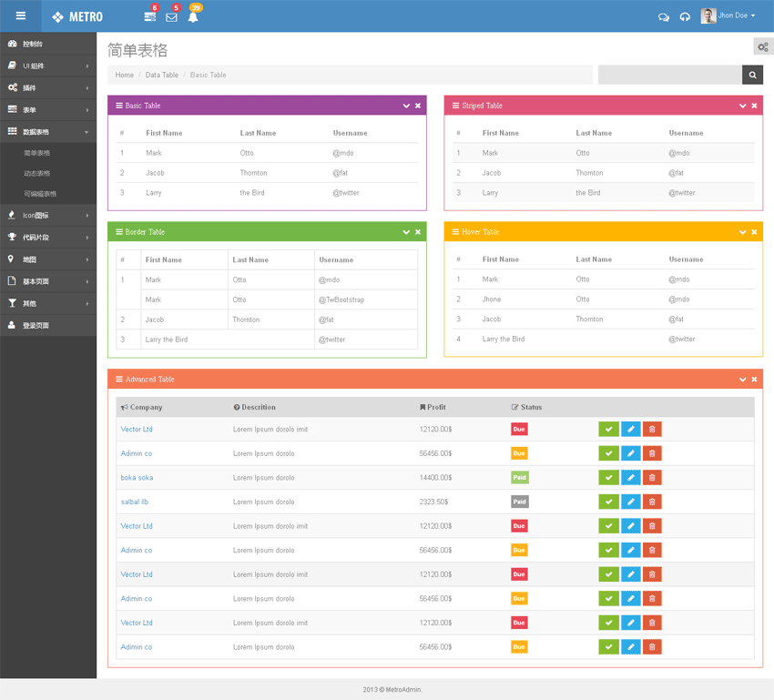Click blue edit pencil in salbal llb row
Viewport: 774px width, 700px height.
(x=630, y=502)
